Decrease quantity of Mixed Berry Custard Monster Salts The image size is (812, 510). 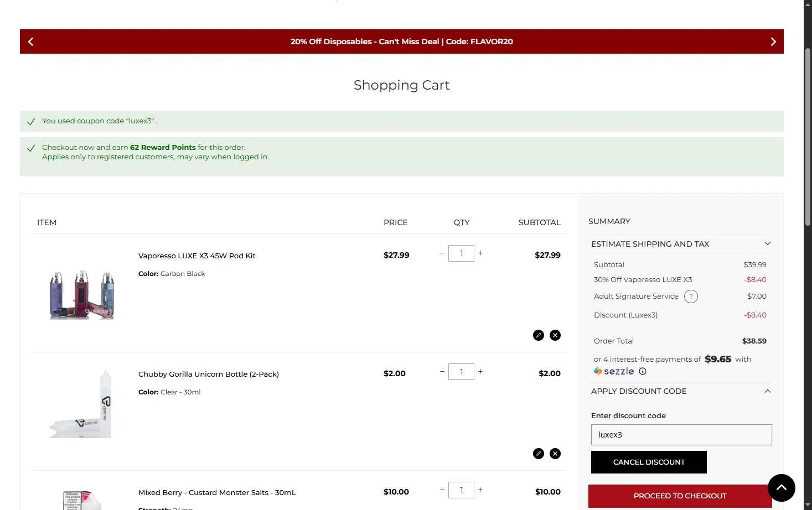coord(442,490)
